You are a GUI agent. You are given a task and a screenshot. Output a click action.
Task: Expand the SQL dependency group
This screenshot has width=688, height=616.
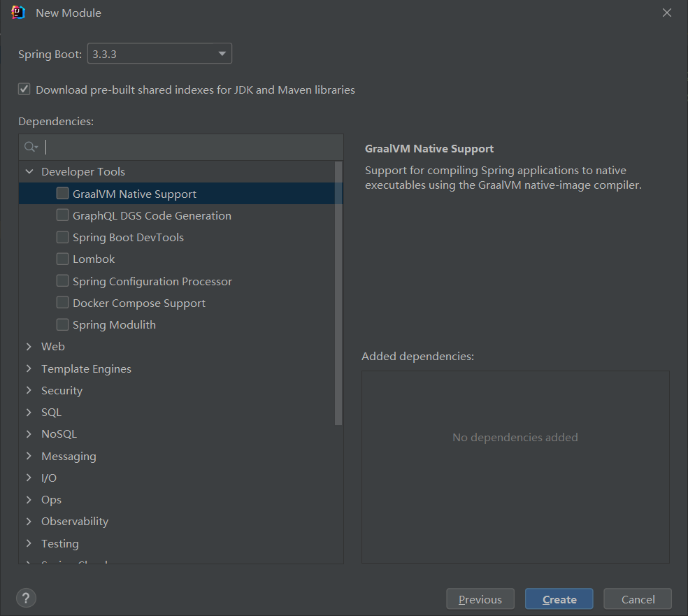29,412
